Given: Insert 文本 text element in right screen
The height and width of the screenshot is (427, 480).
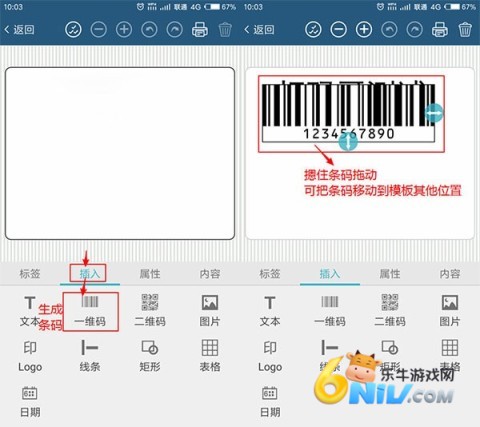Looking at the screenshot, I should coord(270,311).
